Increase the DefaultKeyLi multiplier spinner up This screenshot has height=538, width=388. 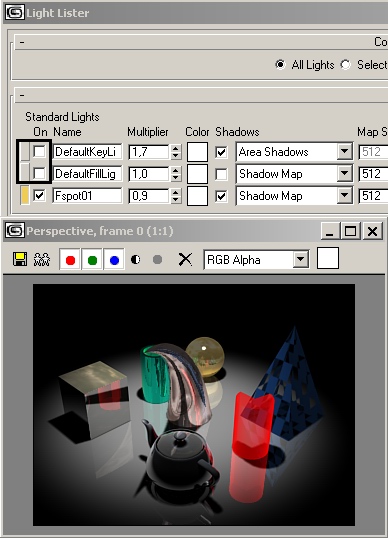point(175,148)
